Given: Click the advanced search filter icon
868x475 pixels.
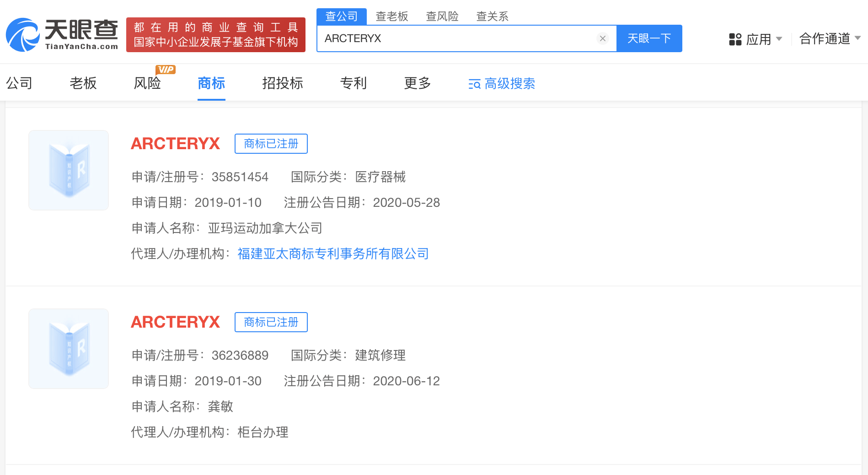Looking at the screenshot, I should 475,84.
